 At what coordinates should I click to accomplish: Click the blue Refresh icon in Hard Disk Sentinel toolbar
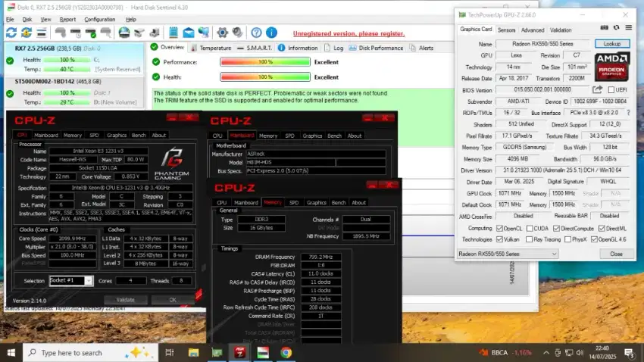[x=11, y=33]
